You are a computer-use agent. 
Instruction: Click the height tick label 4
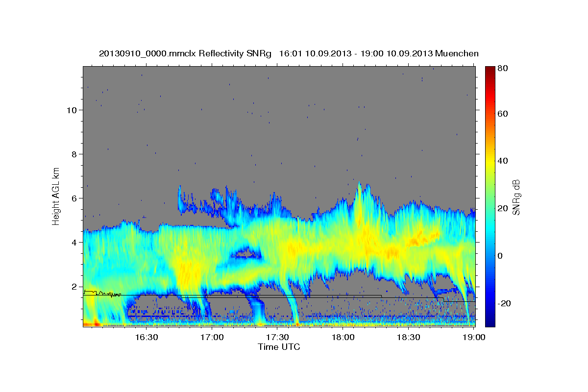pos(74,242)
